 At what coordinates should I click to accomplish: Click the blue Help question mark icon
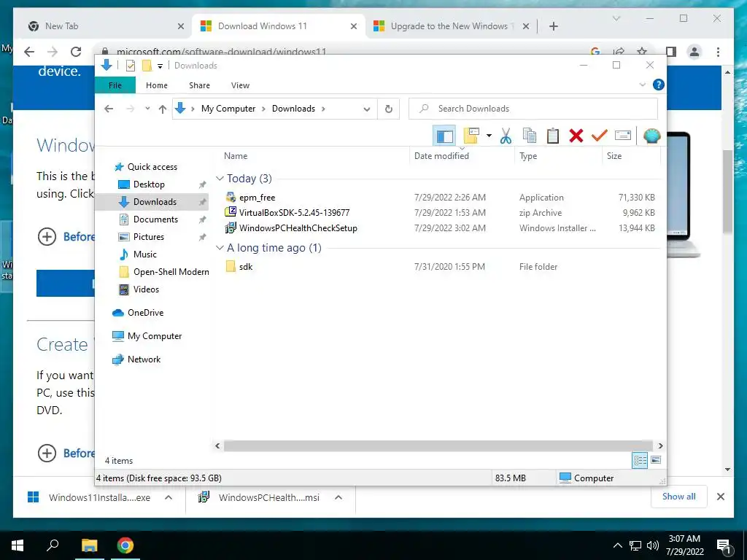click(658, 85)
